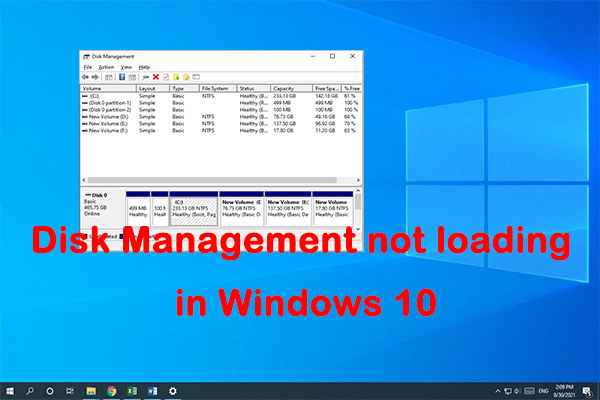Click the horizontal scrollbar in volume list

pyautogui.click(x=212, y=180)
